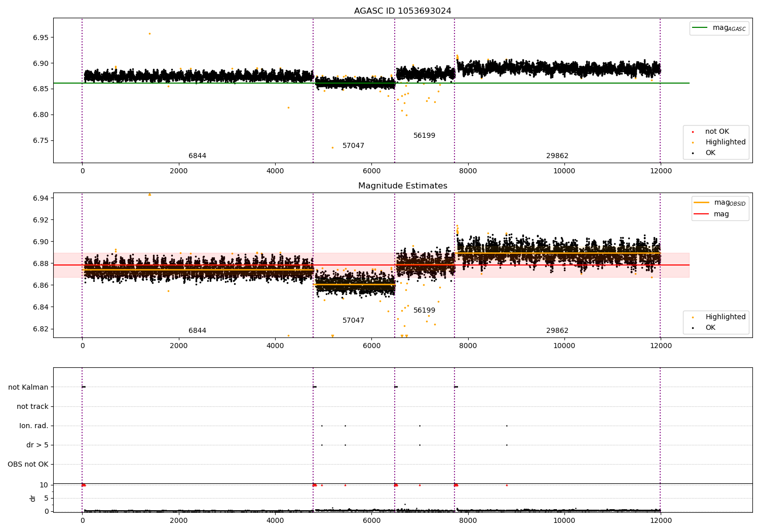Click the orange mag OBSID legend line sample
Viewport: 760px width, 532px height.
pos(702,203)
